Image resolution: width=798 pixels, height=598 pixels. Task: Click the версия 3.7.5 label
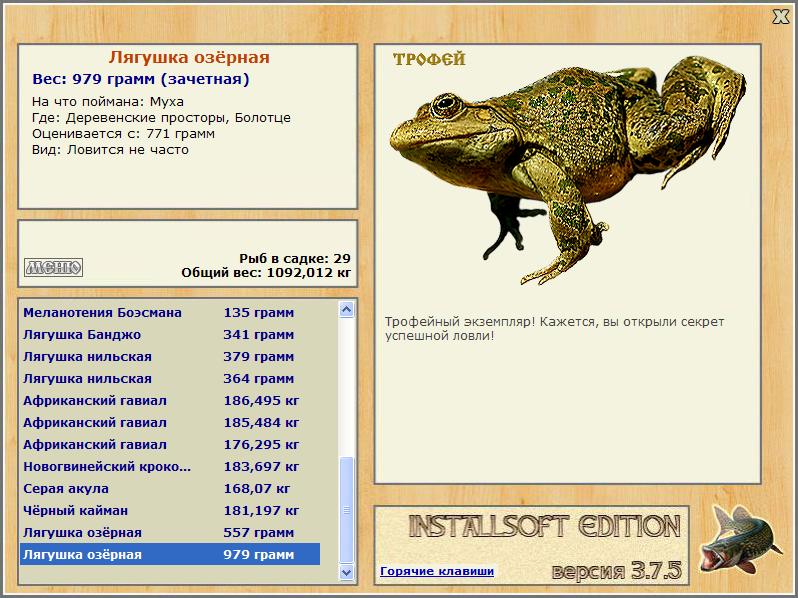pos(617,571)
